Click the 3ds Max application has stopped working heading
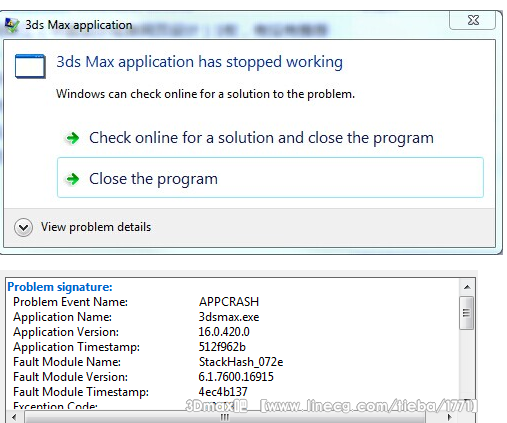 pyautogui.click(x=199, y=62)
